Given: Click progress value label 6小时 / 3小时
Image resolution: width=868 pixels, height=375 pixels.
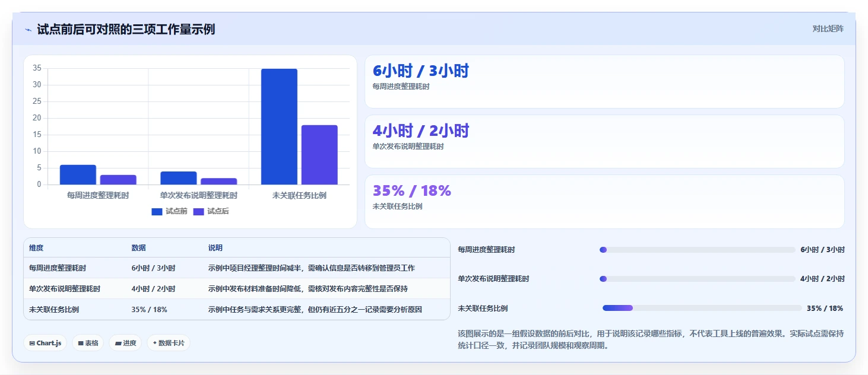Looking at the screenshot, I should (822, 250).
